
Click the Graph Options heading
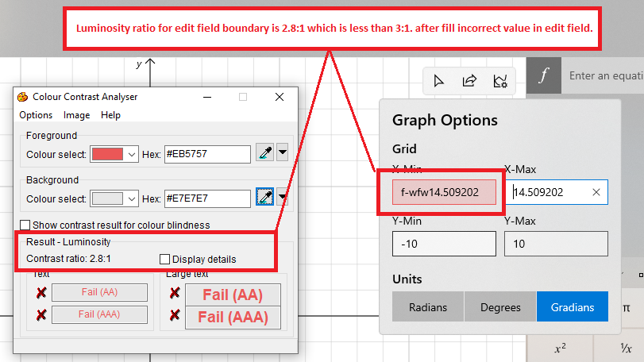point(445,120)
